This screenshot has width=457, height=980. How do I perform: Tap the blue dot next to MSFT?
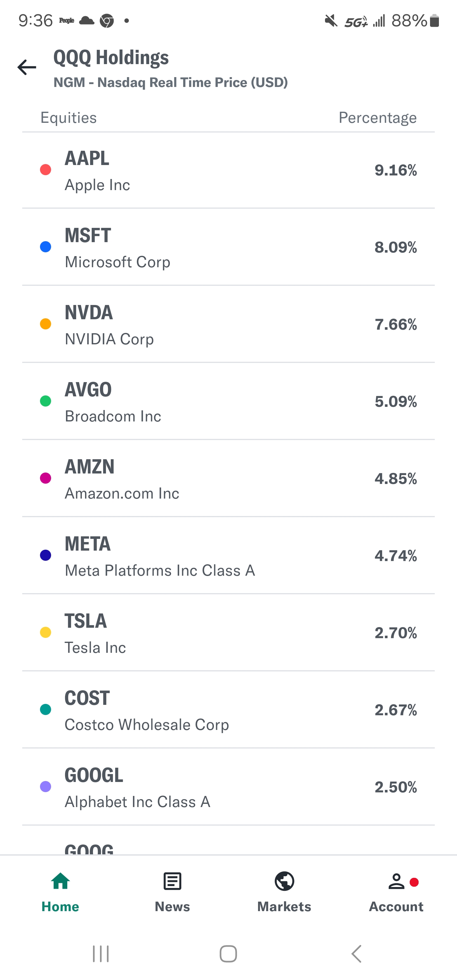pos(46,247)
